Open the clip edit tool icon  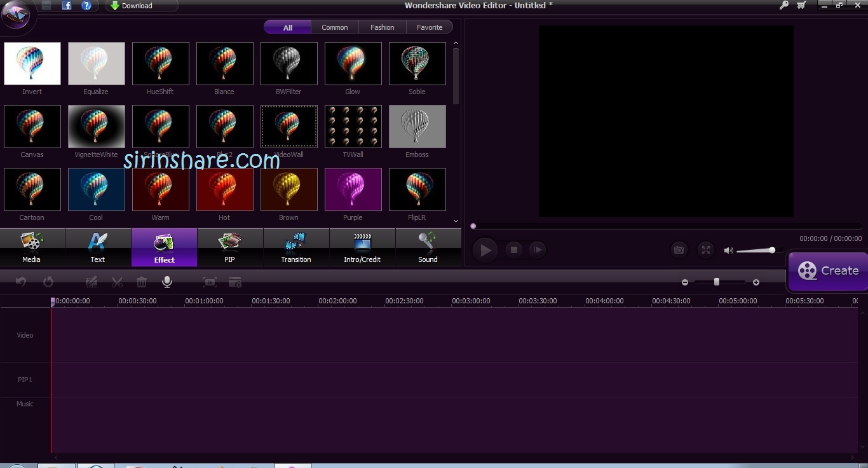point(92,282)
